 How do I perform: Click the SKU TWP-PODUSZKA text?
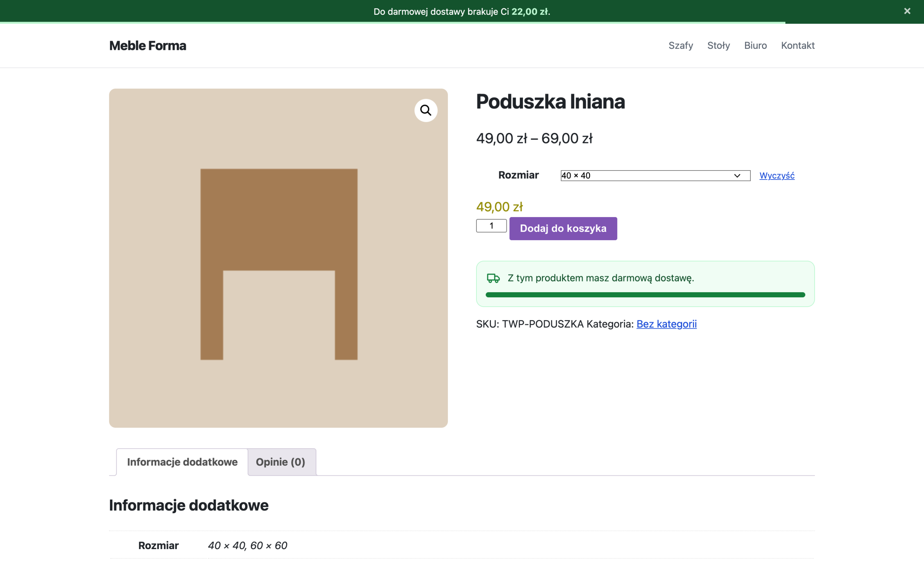pos(529,324)
